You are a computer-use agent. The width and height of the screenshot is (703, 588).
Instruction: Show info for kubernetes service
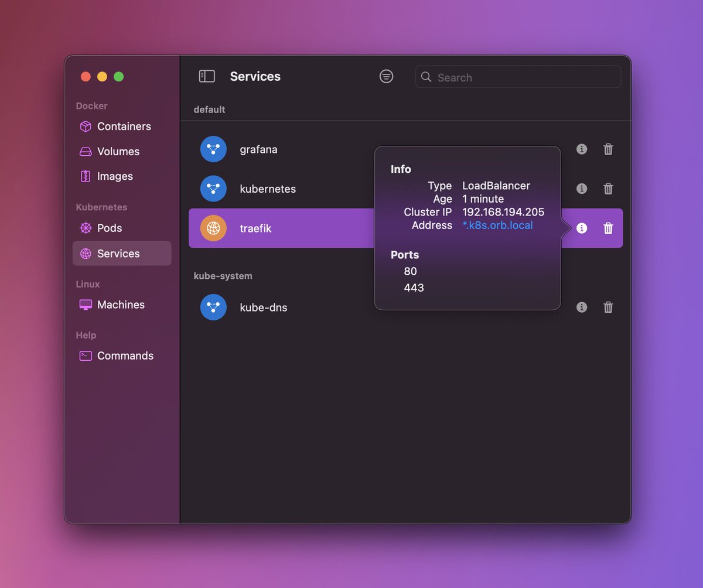click(x=582, y=189)
